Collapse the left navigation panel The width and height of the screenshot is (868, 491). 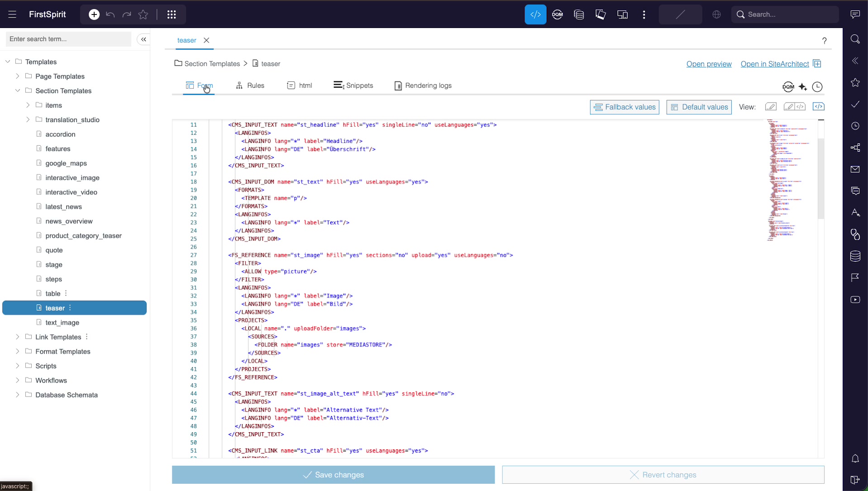[x=143, y=39]
